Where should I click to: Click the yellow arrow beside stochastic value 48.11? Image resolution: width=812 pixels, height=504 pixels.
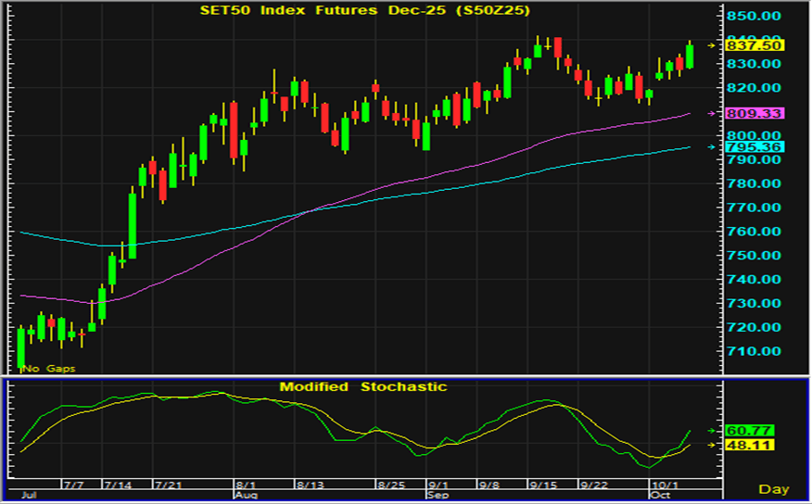712,445
